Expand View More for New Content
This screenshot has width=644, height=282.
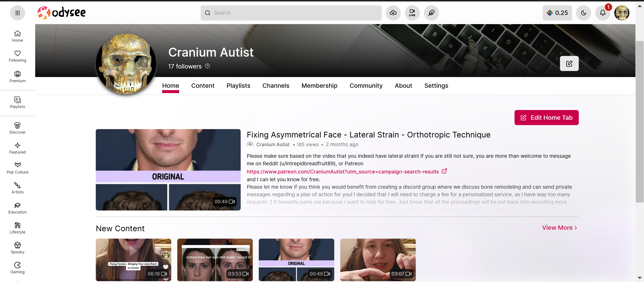tap(559, 228)
